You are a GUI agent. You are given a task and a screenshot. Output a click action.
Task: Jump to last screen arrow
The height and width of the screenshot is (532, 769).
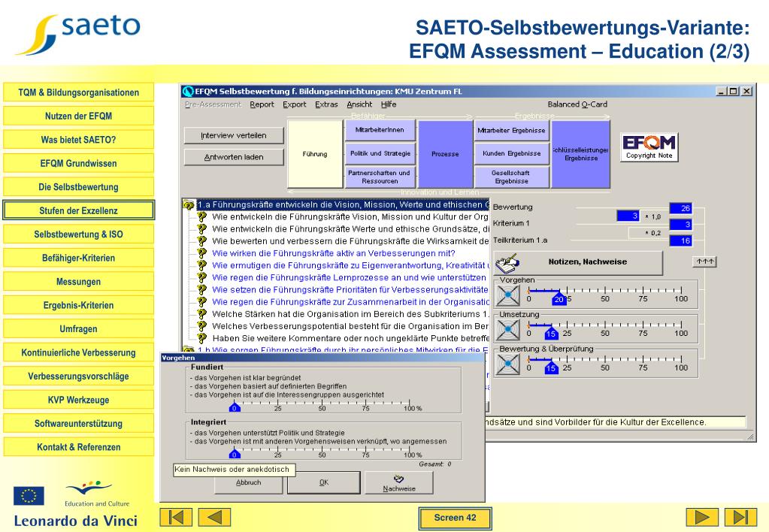(x=740, y=517)
